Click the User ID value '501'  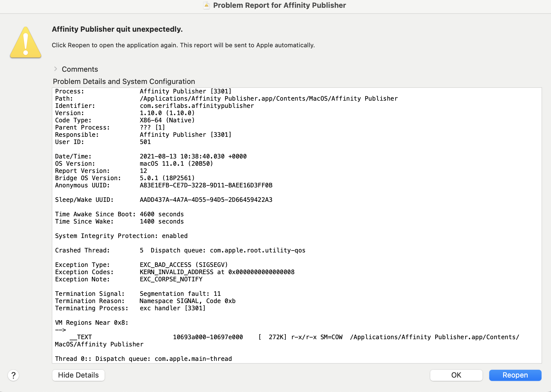pos(145,142)
